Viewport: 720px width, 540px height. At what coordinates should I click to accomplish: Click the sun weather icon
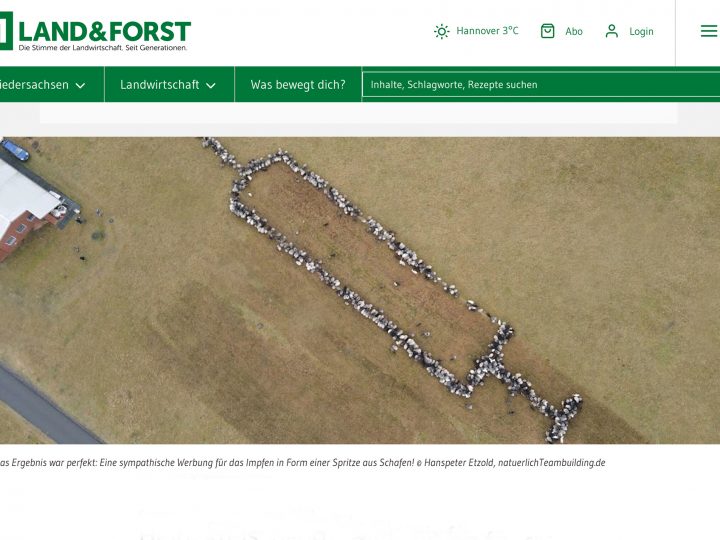[441, 31]
